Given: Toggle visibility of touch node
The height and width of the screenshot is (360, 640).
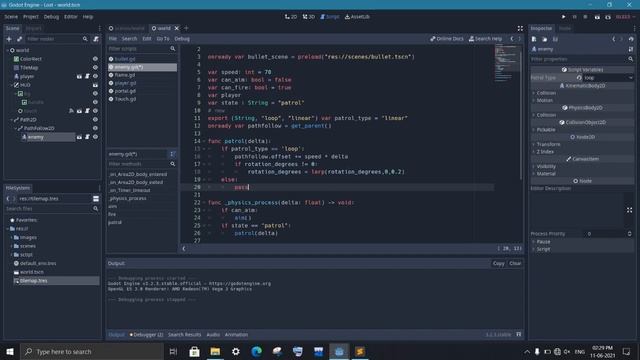Looking at the screenshot, I should [x=95, y=111].
